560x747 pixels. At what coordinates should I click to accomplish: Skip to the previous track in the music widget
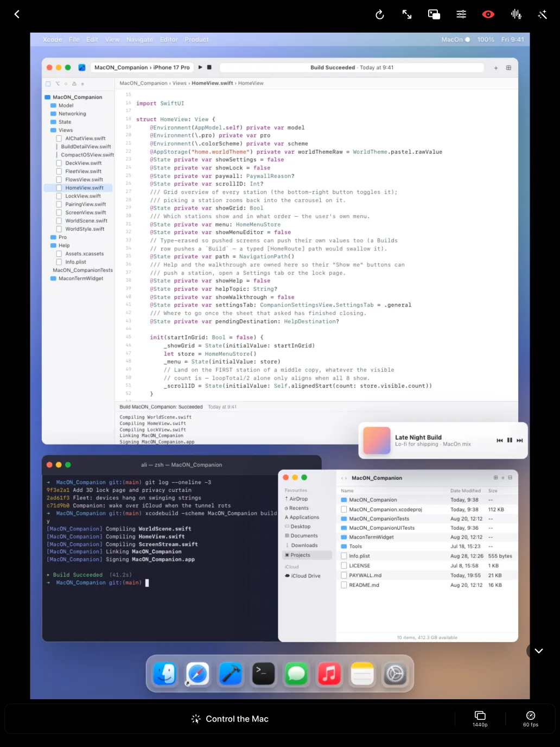click(x=500, y=440)
